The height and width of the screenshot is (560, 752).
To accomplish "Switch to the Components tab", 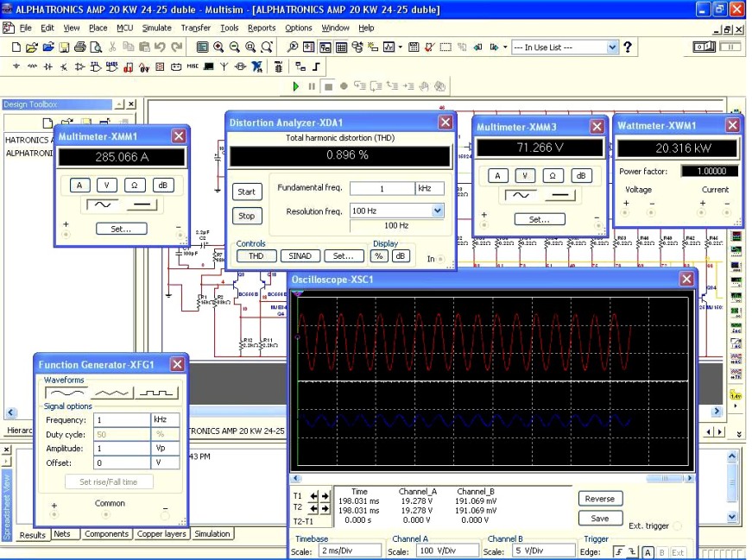I will click(106, 533).
